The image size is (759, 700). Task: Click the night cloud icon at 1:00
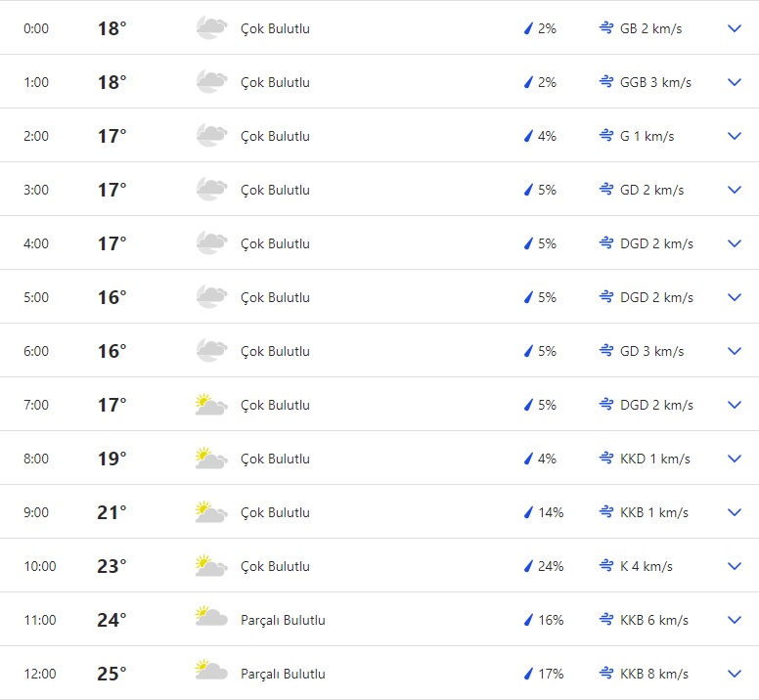coord(211,82)
